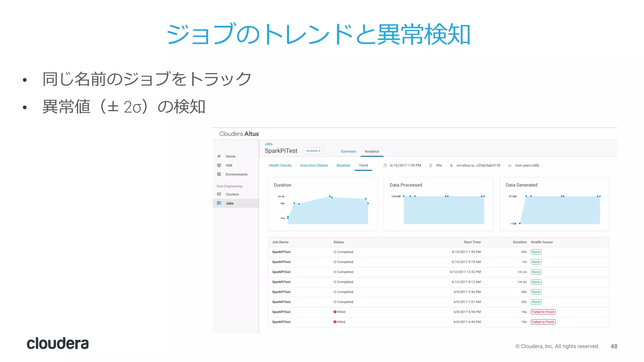Image resolution: width=644 pixels, height=362 pixels.
Task: Open SparkPiTest job started 6/9/2017 5:36 PM
Action: [281, 292]
